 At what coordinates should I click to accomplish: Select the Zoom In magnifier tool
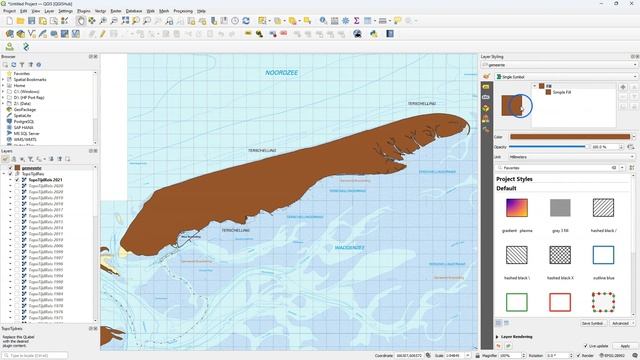point(103,21)
